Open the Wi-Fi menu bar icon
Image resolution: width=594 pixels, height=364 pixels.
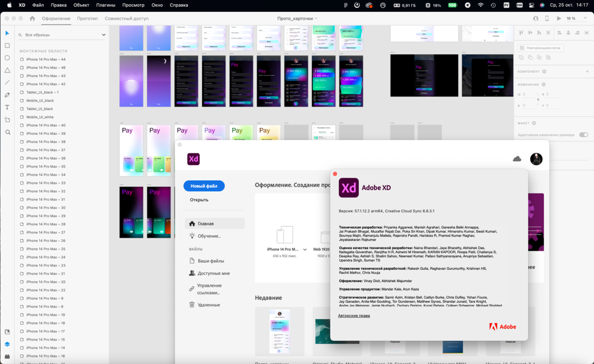click(480, 5)
